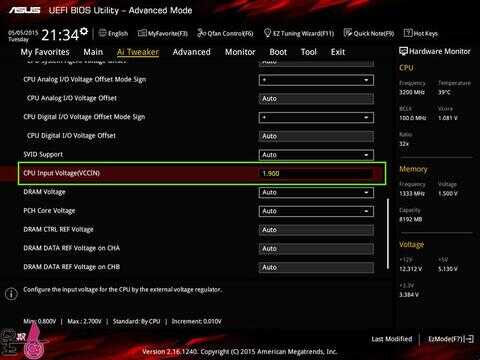This screenshot has width=480, height=360.
Task: Launch EZ Tuning Wizard(F11) bulb icon
Action: [267, 33]
